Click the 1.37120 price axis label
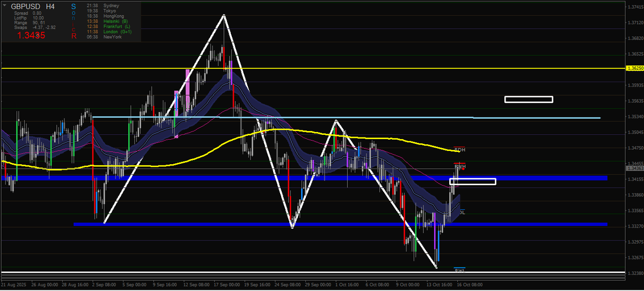The height and width of the screenshot is (291, 644). tap(634, 23)
